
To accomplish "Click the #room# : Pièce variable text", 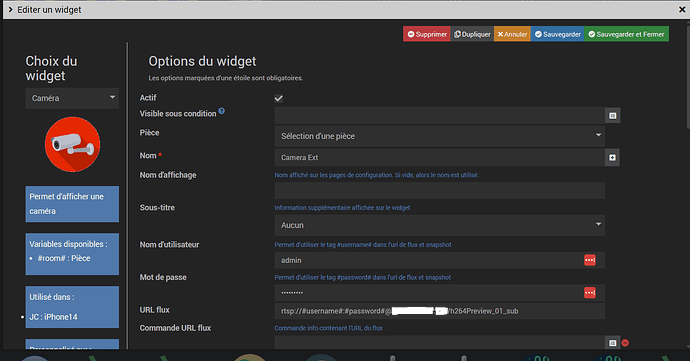I will pyautogui.click(x=64, y=258).
